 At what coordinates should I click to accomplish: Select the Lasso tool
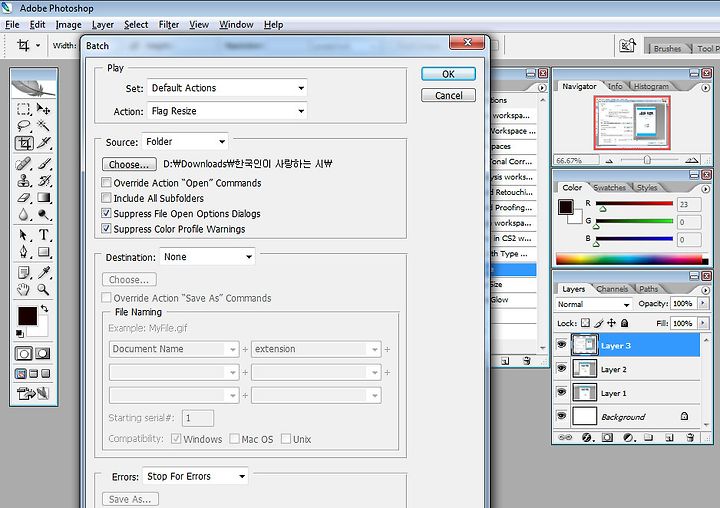[23, 125]
